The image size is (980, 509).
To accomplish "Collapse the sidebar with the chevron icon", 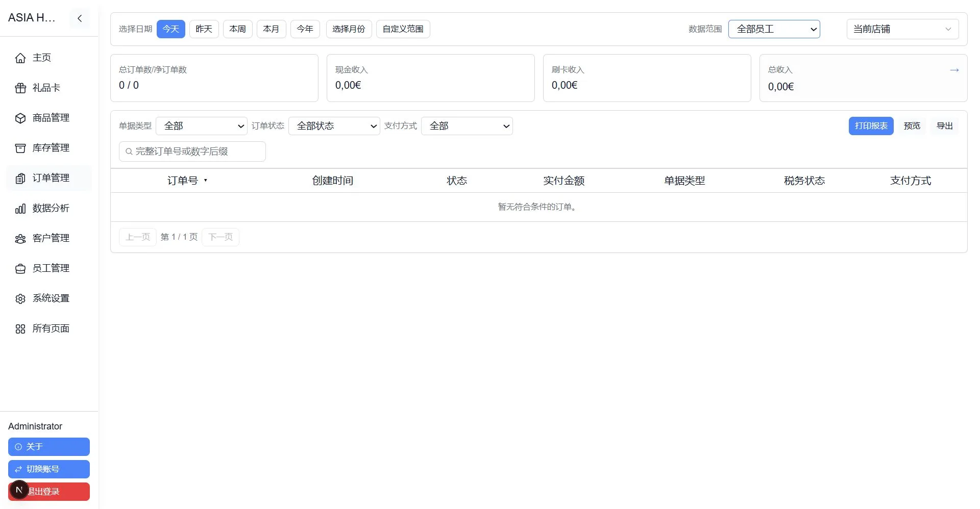I will pos(80,18).
